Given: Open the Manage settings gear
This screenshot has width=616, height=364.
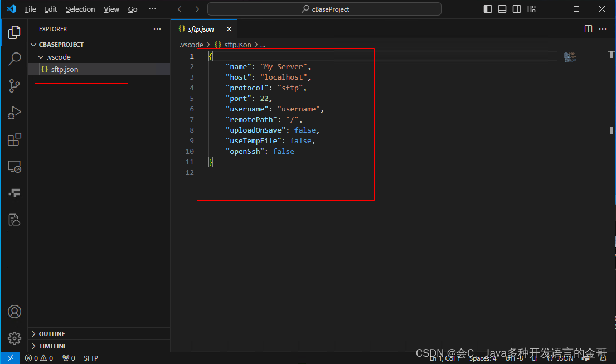Looking at the screenshot, I should click(14, 338).
